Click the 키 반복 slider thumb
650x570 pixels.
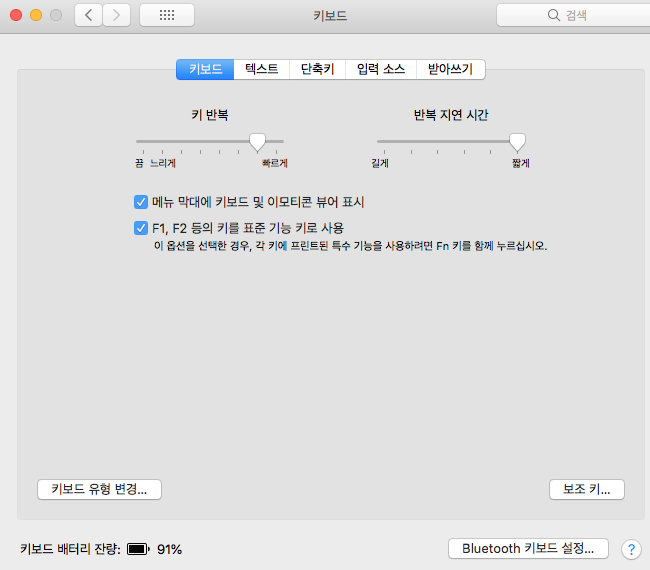pos(257,142)
